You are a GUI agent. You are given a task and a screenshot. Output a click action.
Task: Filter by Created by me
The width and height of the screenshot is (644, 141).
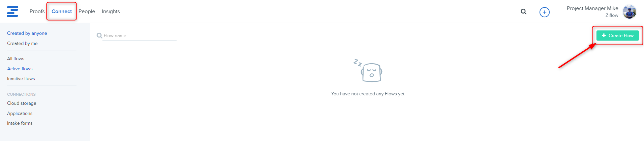[x=22, y=43]
